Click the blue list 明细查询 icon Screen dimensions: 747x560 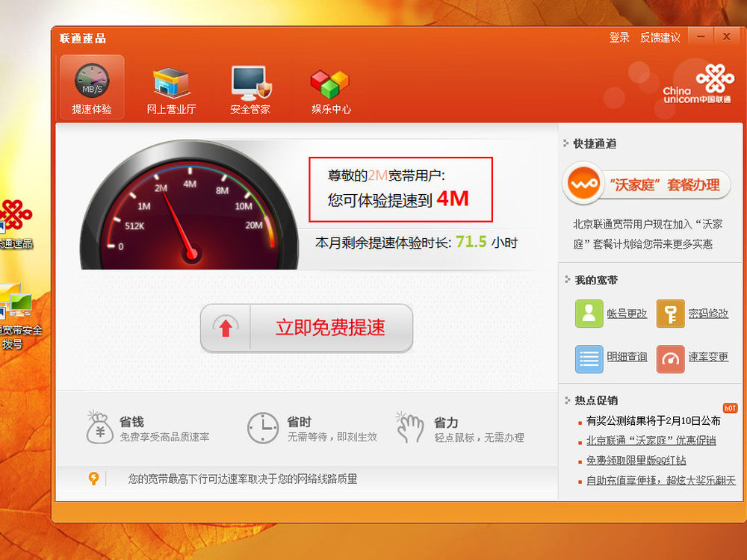pos(589,358)
